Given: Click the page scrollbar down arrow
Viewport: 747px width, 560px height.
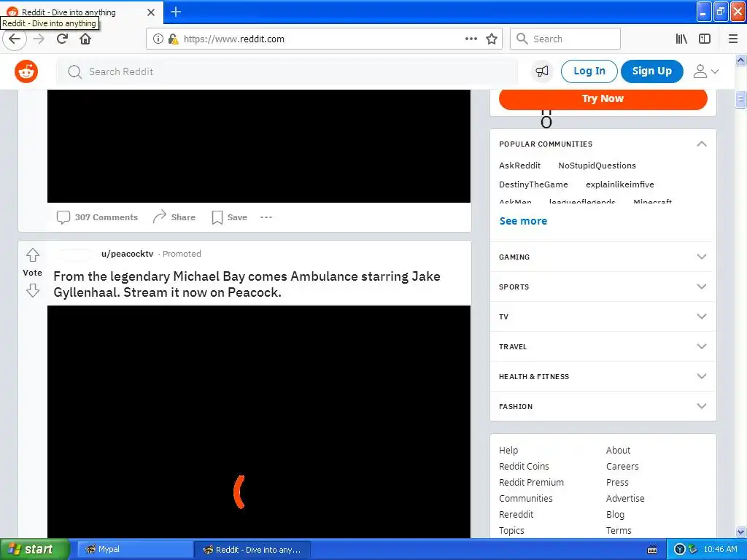Looking at the screenshot, I should 741,532.
